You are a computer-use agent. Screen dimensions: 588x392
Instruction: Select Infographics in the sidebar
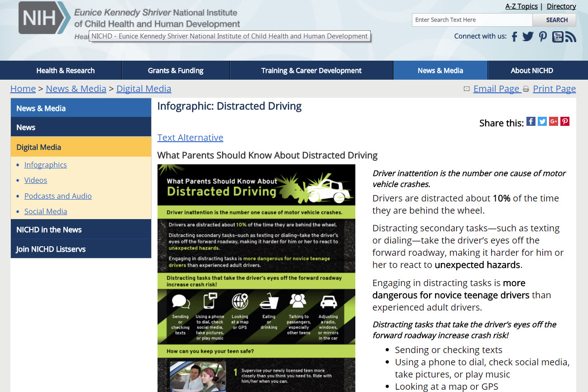pyautogui.click(x=45, y=165)
